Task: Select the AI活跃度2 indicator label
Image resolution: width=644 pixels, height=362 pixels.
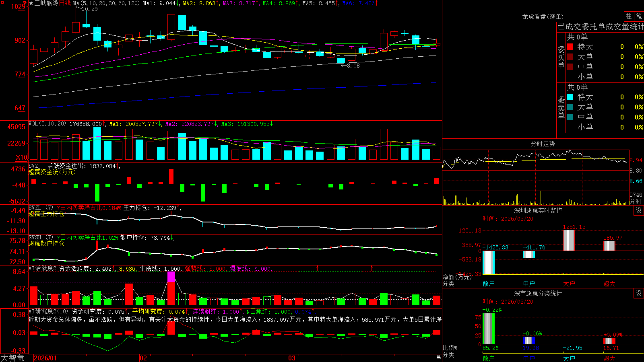Action: coord(42,268)
